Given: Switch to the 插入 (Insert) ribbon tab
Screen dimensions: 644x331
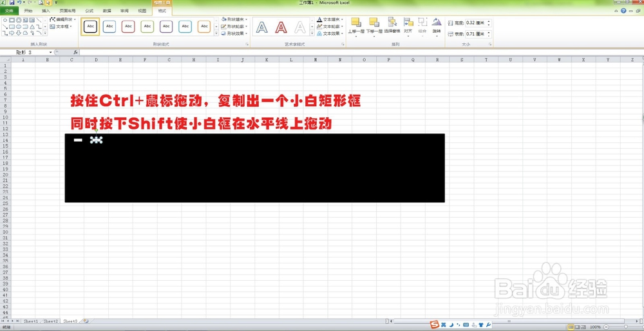Looking at the screenshot, I should [46, 11].
